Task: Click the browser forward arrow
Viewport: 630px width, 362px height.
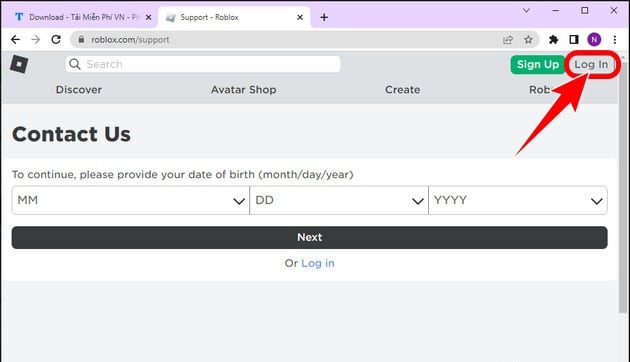Action: (x=36, y=39)
